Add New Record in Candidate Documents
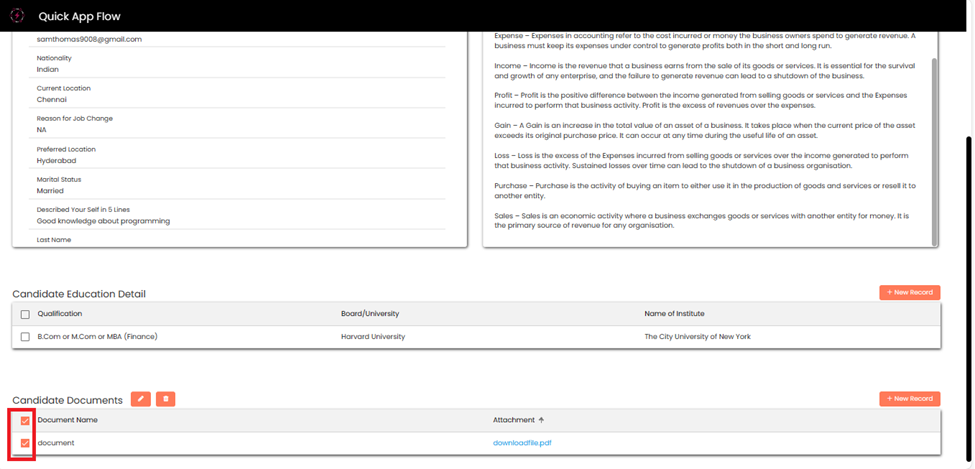Screen dimensions: 975x469 [909, 398]
